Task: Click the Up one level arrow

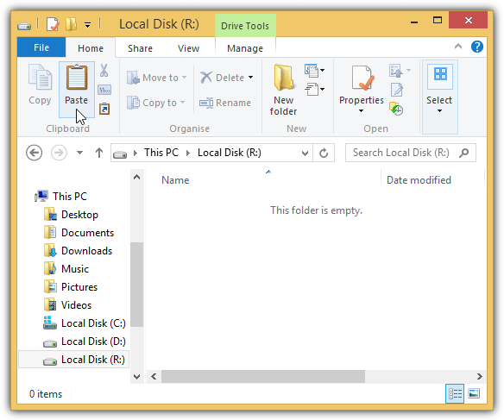Action: click(x=99, y=153)
